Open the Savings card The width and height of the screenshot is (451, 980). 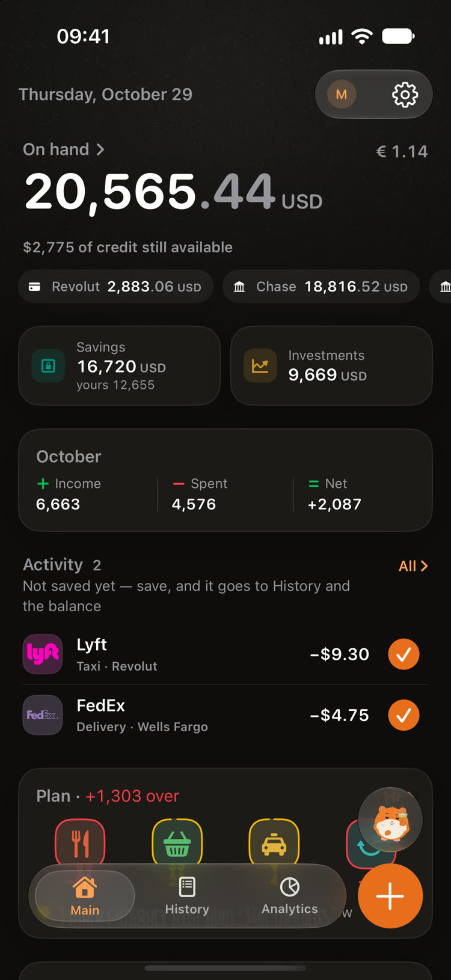119,365
